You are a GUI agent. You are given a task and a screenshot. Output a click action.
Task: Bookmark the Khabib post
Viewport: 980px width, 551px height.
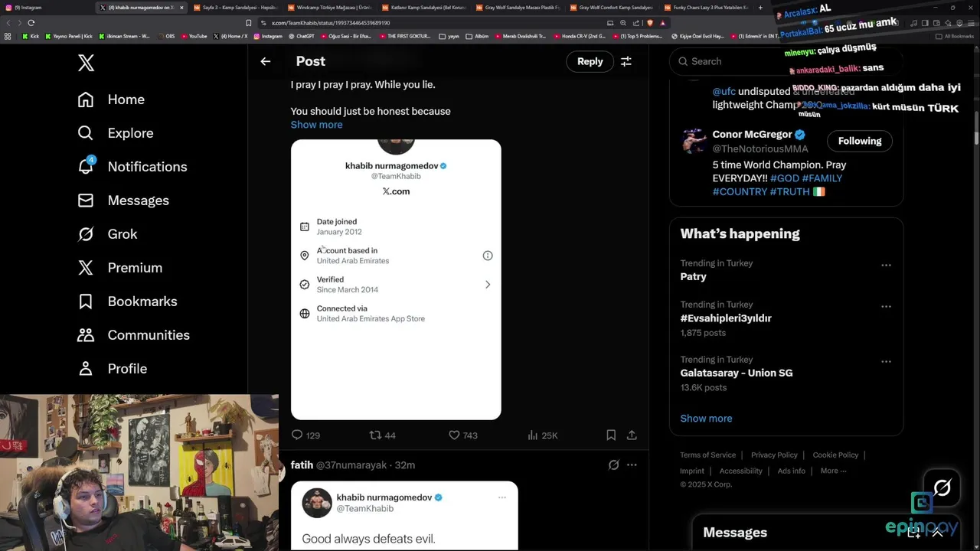coord(611,435)
